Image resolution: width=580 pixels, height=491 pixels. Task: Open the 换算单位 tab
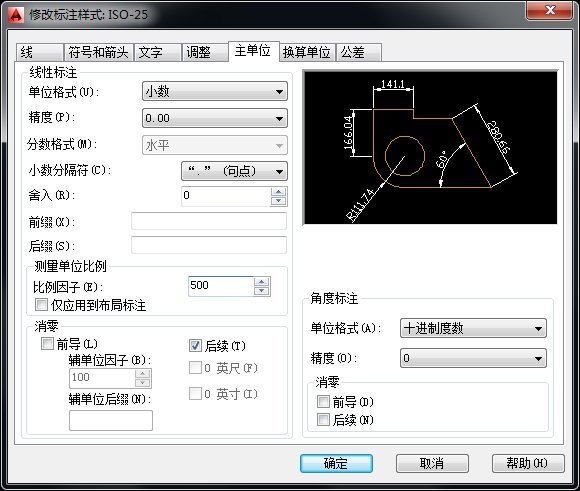[307, 52]
